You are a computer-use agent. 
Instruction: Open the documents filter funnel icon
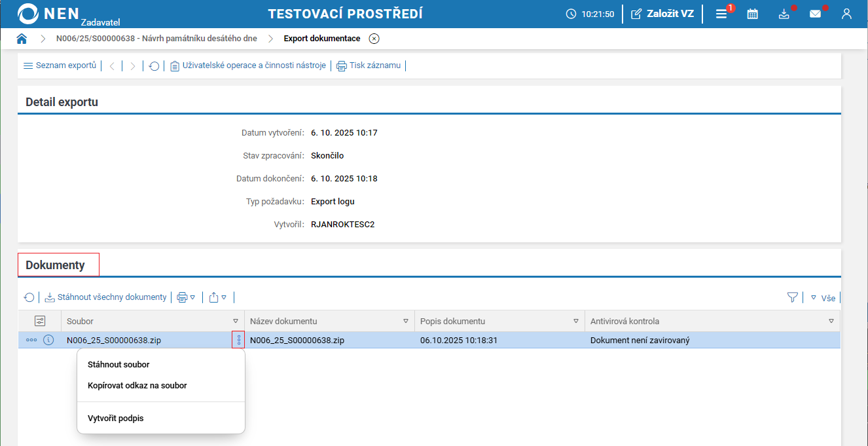[x=793, y=297]
